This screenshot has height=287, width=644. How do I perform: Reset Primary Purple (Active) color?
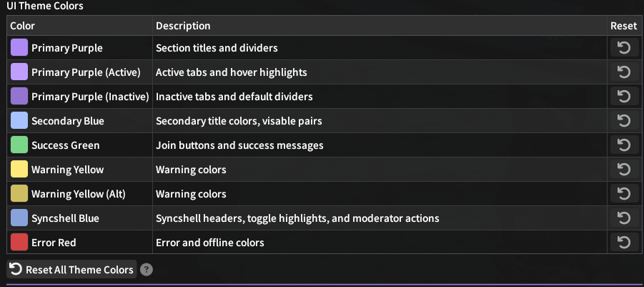tap(623, 72)
